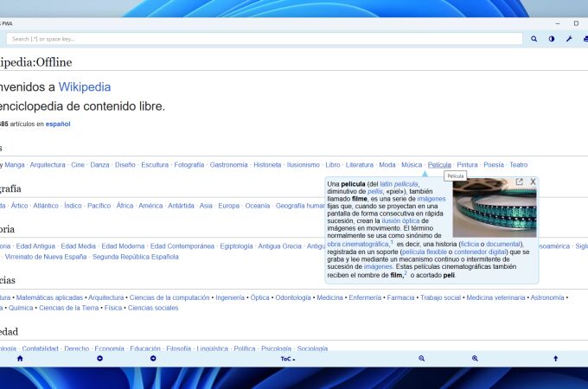
Task: Click the search magnifier icon in top toolbar
Action: click(x=534, y=39)
